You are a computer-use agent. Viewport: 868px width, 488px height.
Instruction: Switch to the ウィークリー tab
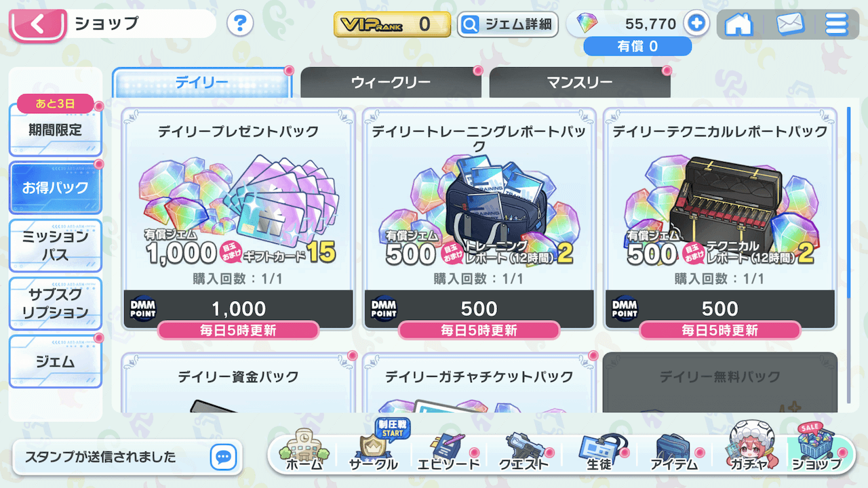(391, 83)
